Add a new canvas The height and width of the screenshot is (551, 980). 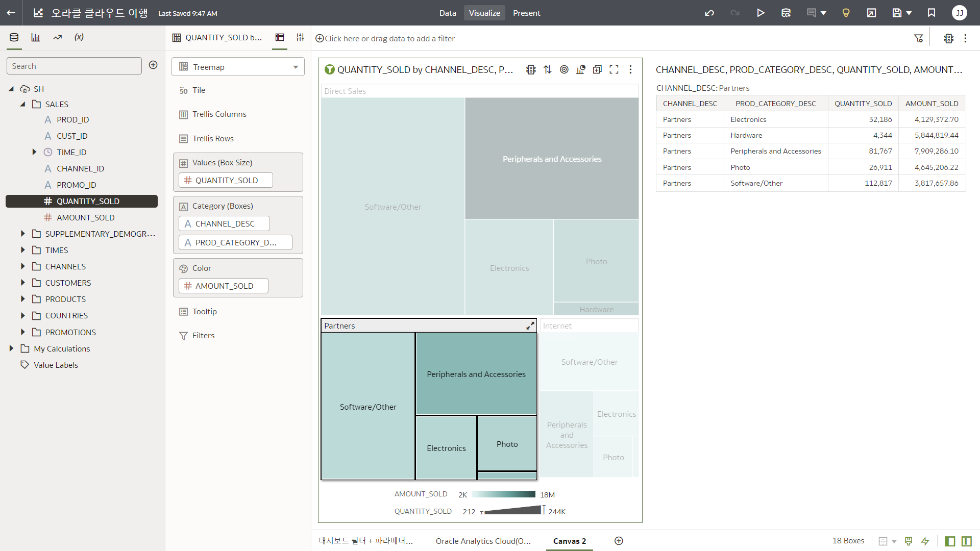[x=619, y=541]
